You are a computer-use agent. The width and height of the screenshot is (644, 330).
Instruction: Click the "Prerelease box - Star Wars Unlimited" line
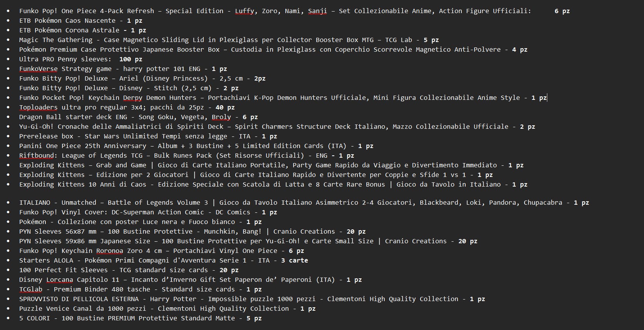(x=148, y=136)
